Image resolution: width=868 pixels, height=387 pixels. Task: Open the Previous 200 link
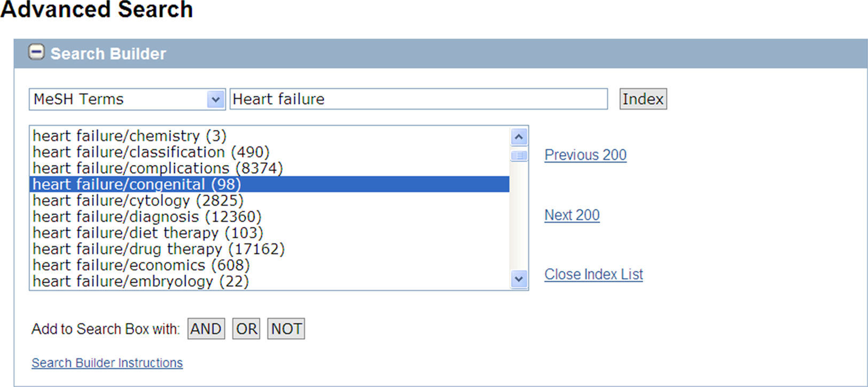click(x=585, y=155)
